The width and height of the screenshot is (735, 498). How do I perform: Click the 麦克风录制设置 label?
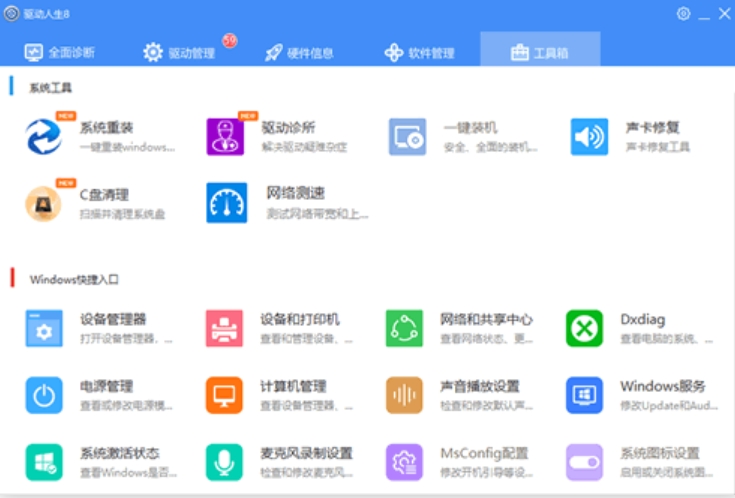click(x=307, y=453)
